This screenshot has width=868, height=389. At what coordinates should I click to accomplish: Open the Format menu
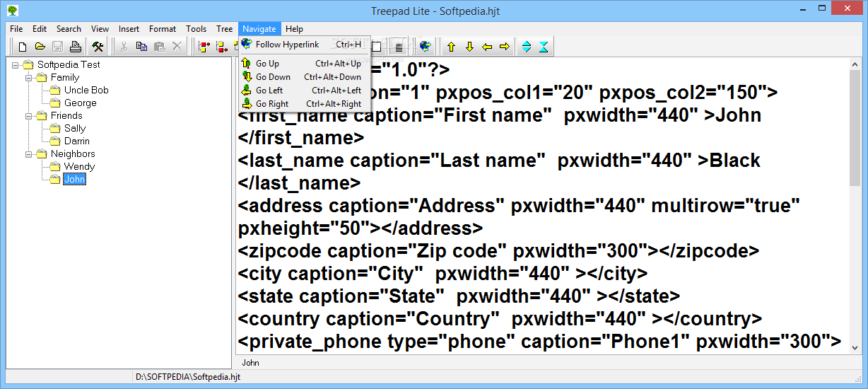[x=163, y=29]
